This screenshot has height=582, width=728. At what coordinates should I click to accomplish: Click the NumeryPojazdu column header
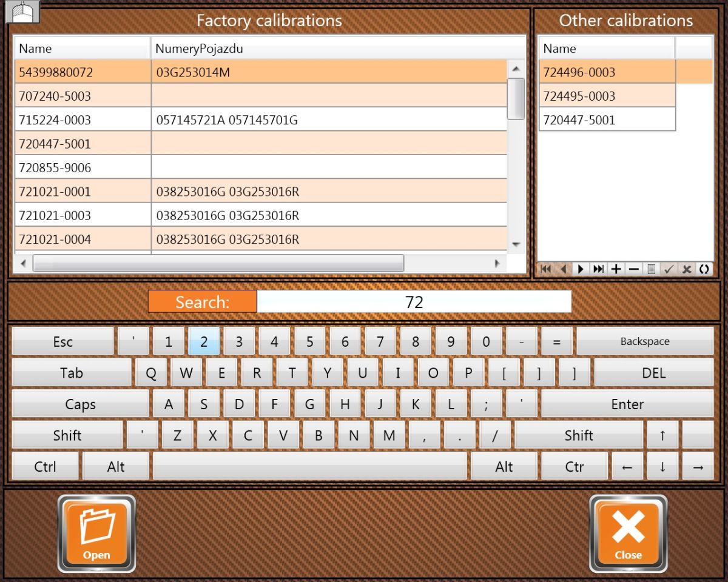tap(339, 48)
